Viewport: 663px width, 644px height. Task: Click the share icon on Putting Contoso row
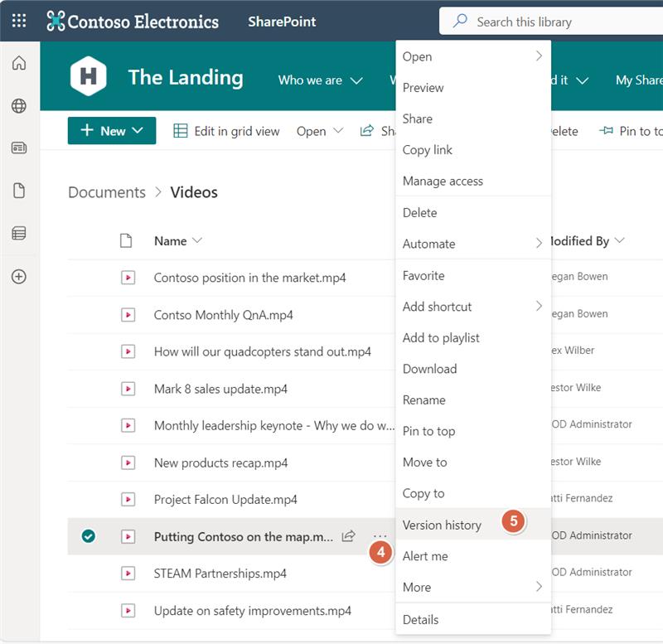tap(348, 536)
